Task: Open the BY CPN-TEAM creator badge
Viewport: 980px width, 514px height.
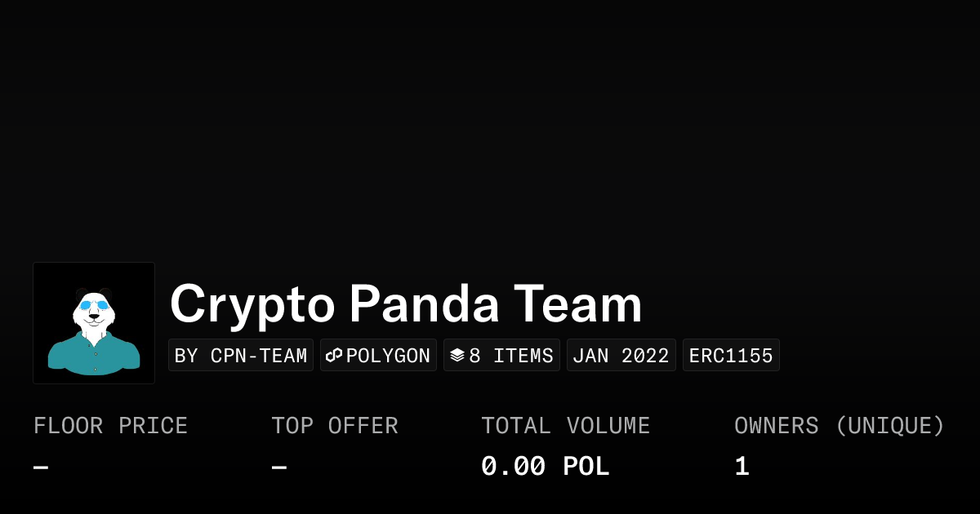Action: (x=241, y=356)
